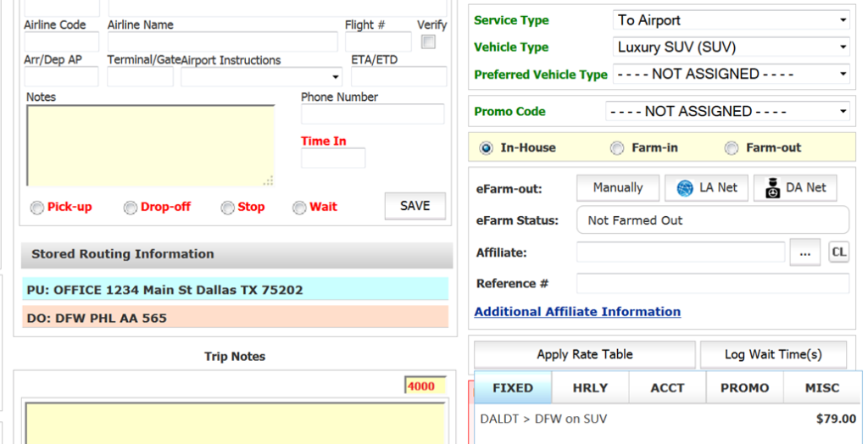The image size is (868, 444).
Task: Choose the Farm-out radio option
Action: click(732, 148)
